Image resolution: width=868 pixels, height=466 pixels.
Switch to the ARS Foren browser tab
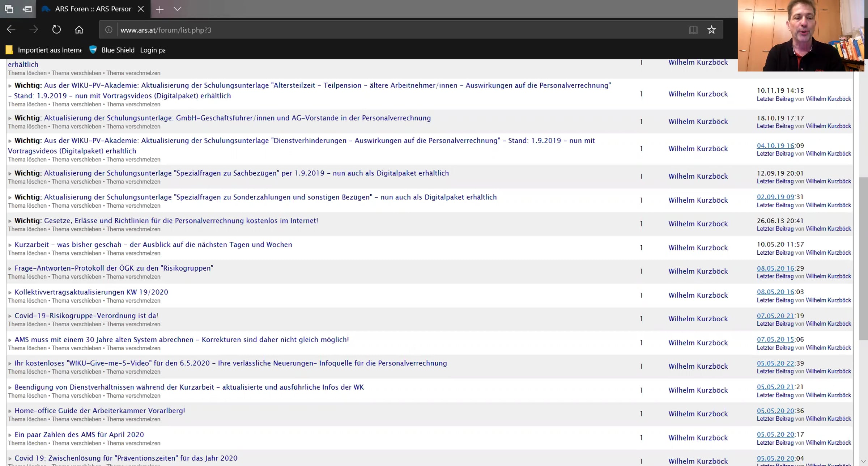[x=93, y=9]
